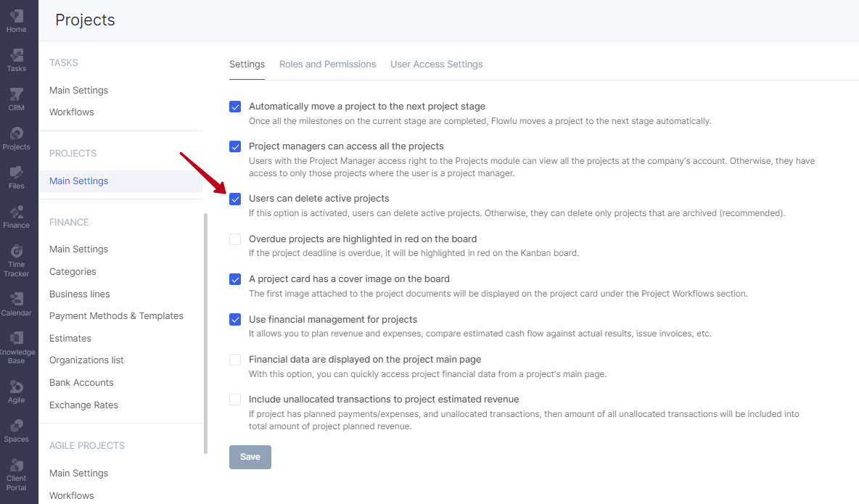
Task: Open the Spaces icon
Action: coord(17,426)
